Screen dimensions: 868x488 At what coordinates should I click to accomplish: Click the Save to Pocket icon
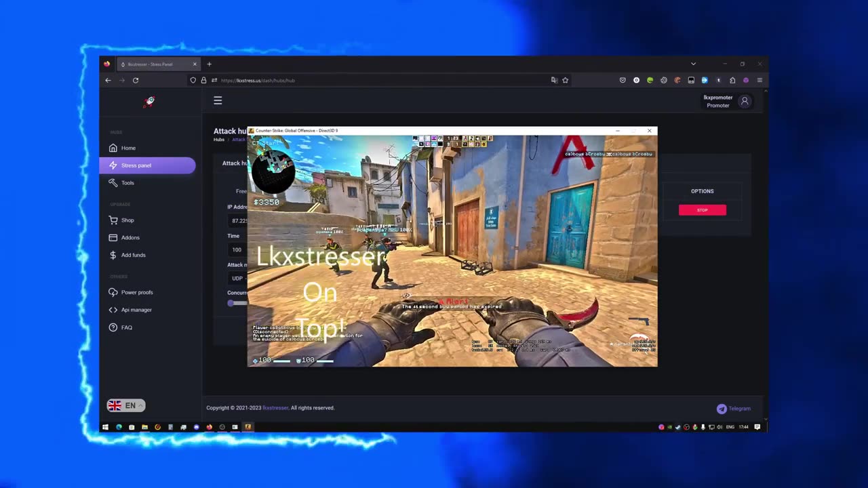623,80
